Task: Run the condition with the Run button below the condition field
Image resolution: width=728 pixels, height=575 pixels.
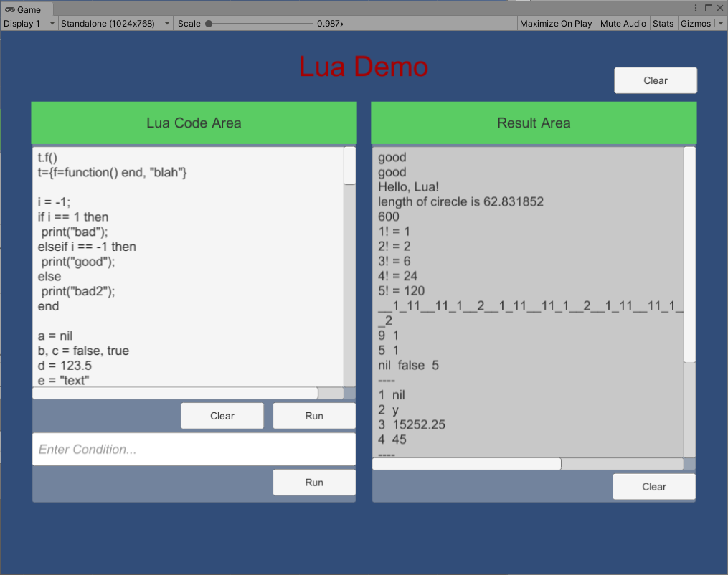Action: coord(314,483)
